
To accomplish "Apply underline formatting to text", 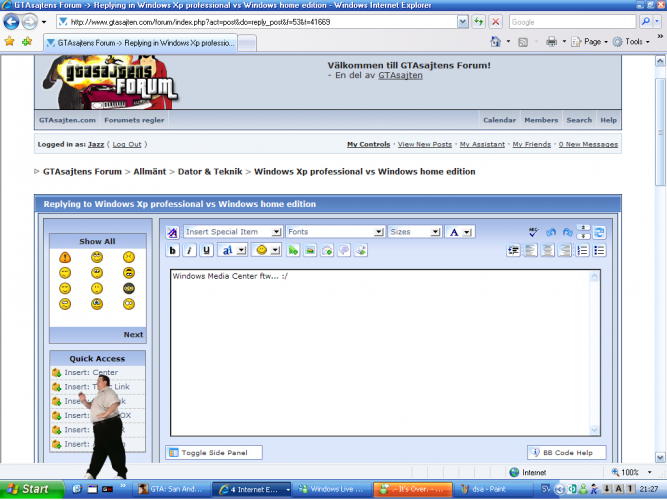I will click(207, 250).
